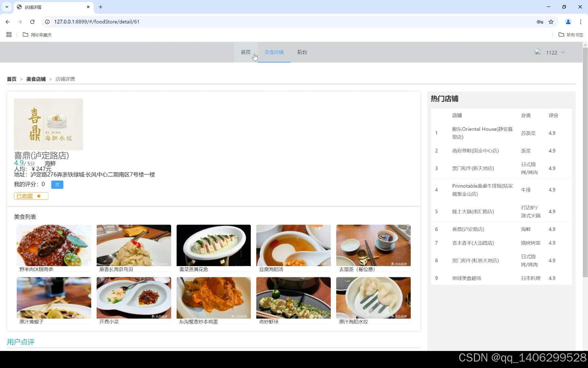Expand the 1122 user dropdown menu
This screenshot has height=368, width=588.
tap(555, 52)
